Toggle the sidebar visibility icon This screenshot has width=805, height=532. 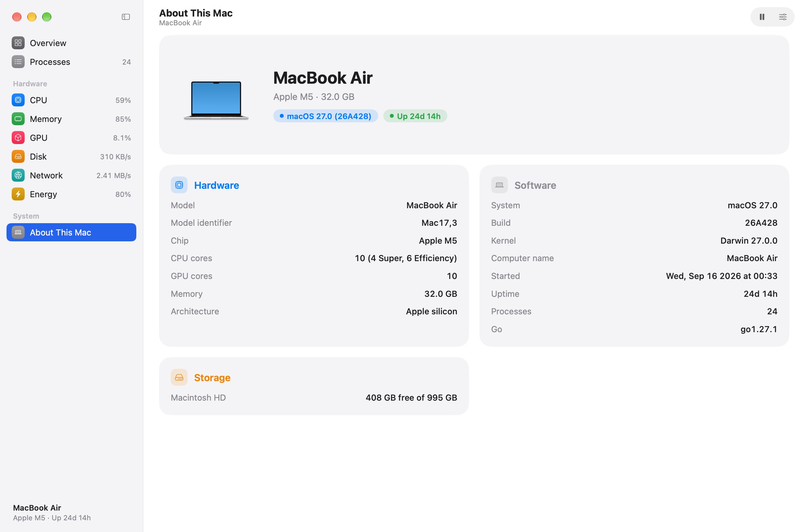[126, 17]
